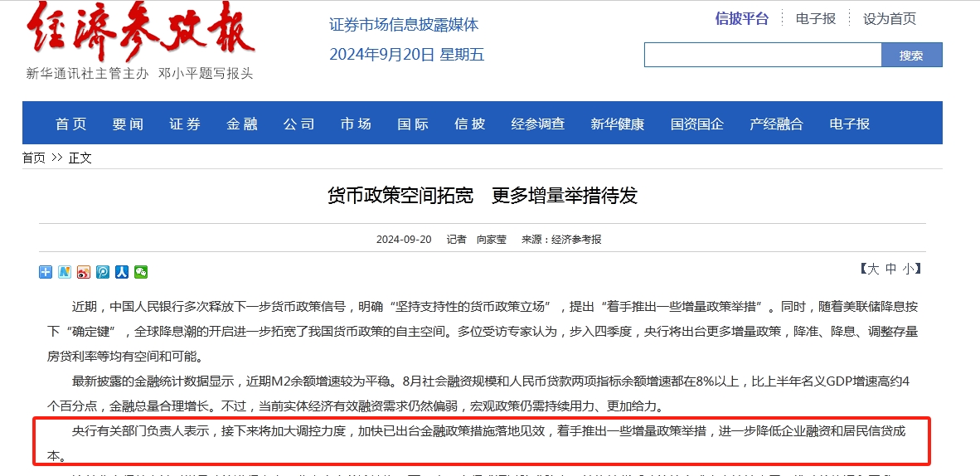The image size is (980, 476).
Task: Click header text 证券市场信息披露媒体
Action: [x=404, y=24]
